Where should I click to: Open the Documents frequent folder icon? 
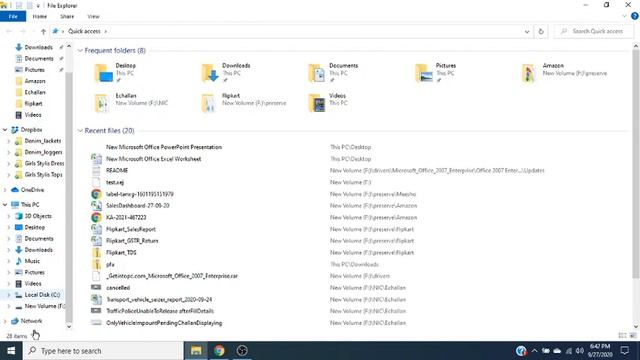[317, 73]
